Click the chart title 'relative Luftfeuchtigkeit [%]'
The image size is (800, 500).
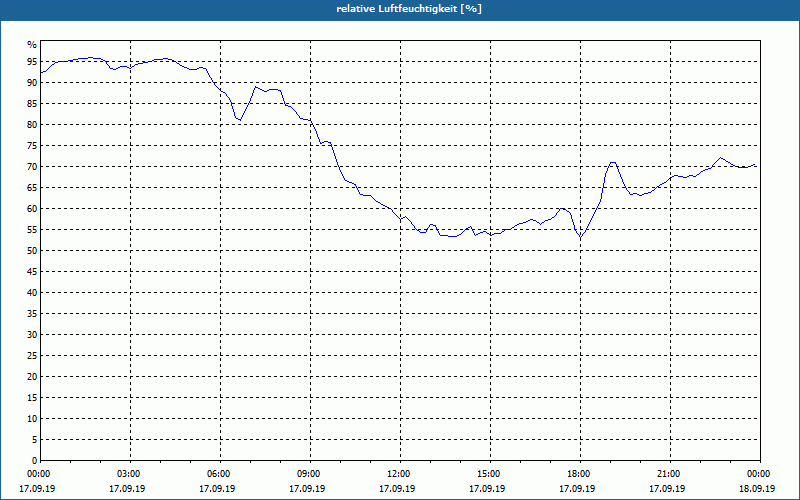pyautogui.click(x=409, y=9)
